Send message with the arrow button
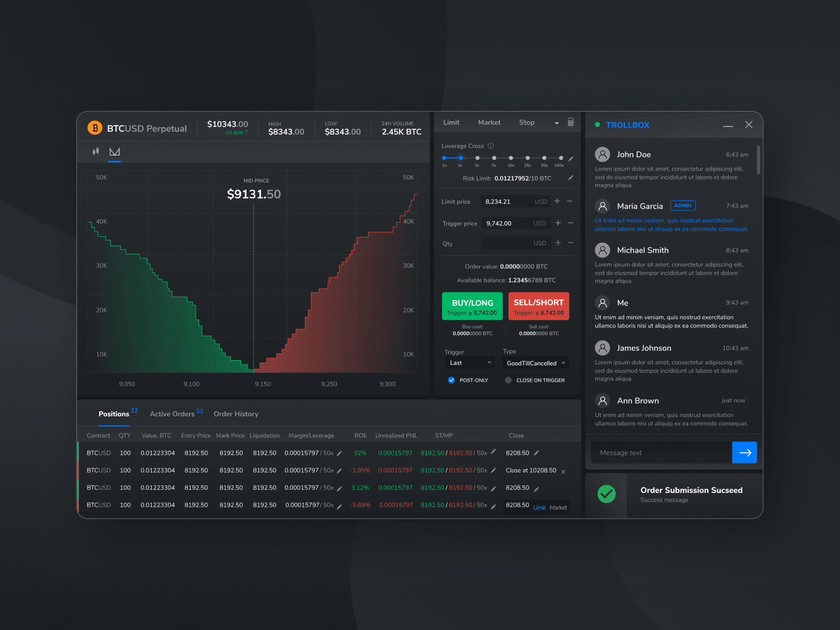The image size is (840, 630). [744, 453]
